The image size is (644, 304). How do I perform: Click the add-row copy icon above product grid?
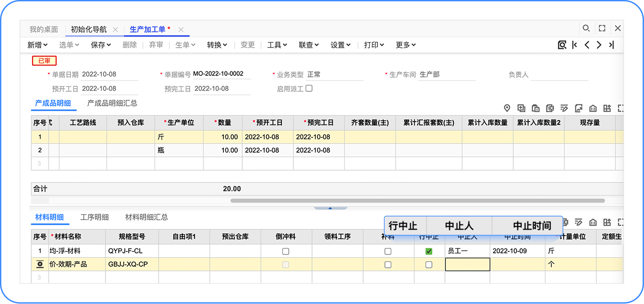[521, 108]
